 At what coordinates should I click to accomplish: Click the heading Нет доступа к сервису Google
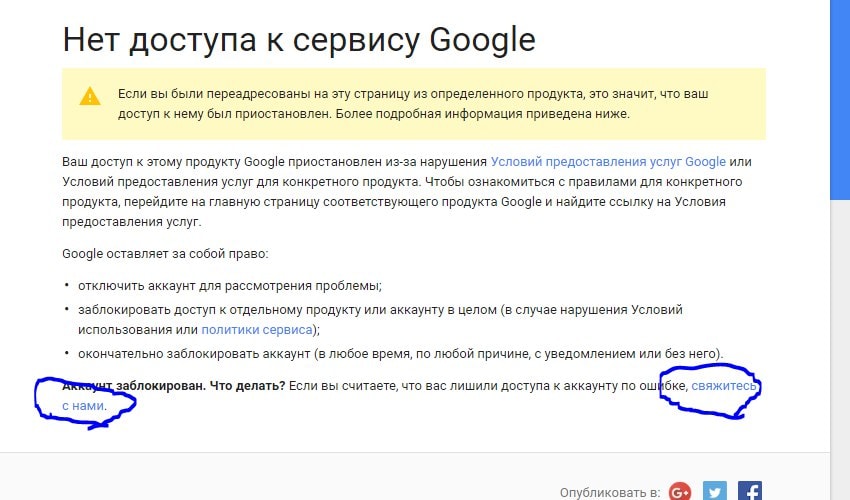point(299,40)
